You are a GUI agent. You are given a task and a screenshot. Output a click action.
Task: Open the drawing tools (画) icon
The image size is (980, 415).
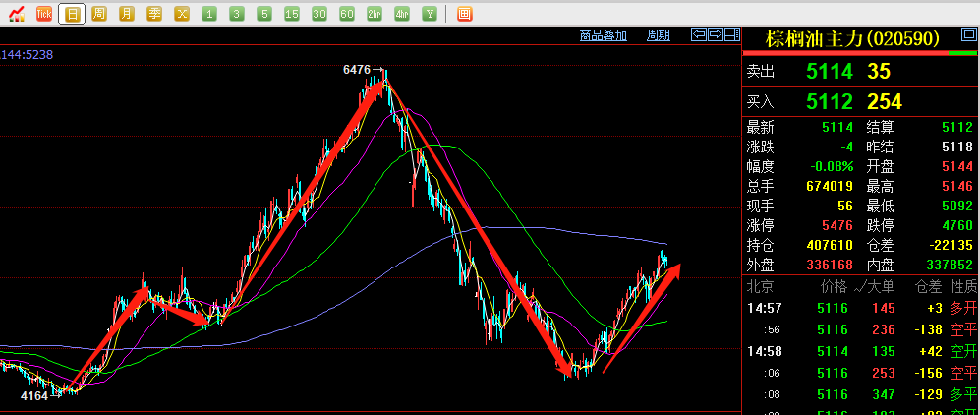pos(464,13)
